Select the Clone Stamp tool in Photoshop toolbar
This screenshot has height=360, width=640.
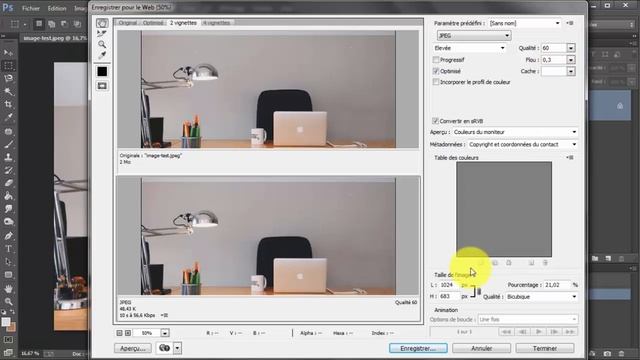9,157
